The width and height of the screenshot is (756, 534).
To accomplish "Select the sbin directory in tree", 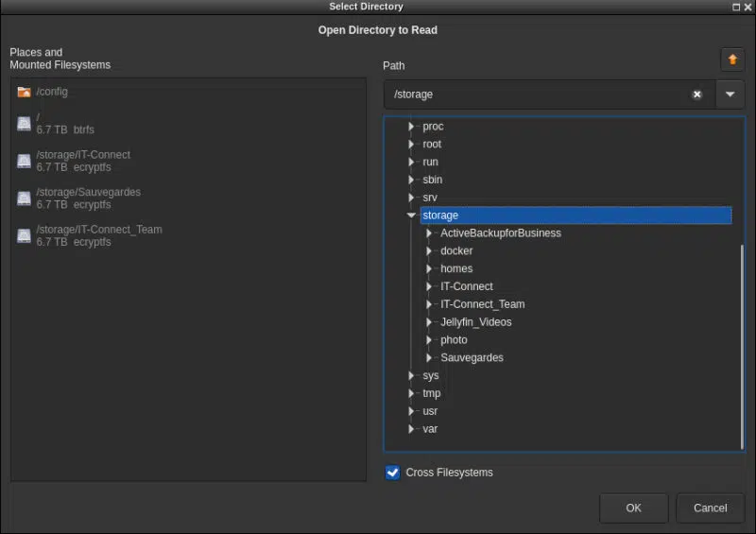I will [x=433, y=180].
